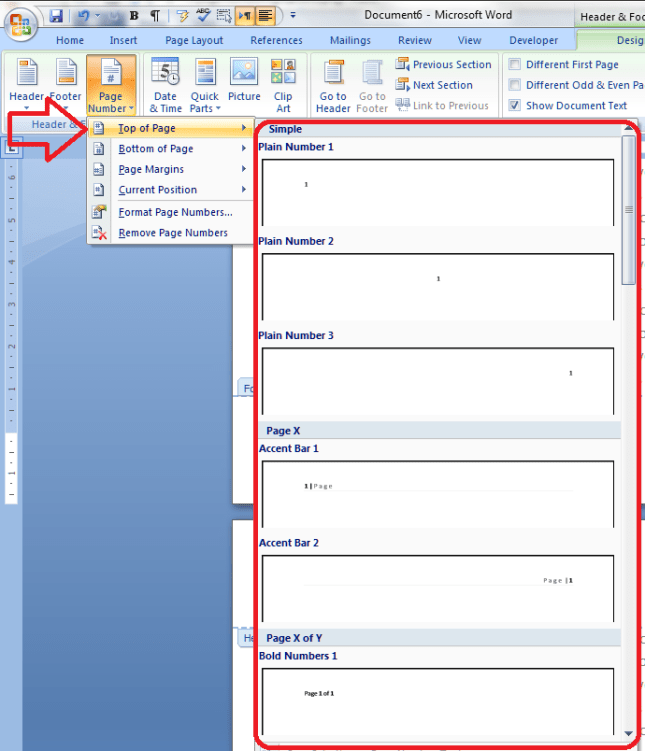This screenshot has height=751, width=645.
Task: Choose Accent Bar 1 thumbnail
Action: [438, 494]
